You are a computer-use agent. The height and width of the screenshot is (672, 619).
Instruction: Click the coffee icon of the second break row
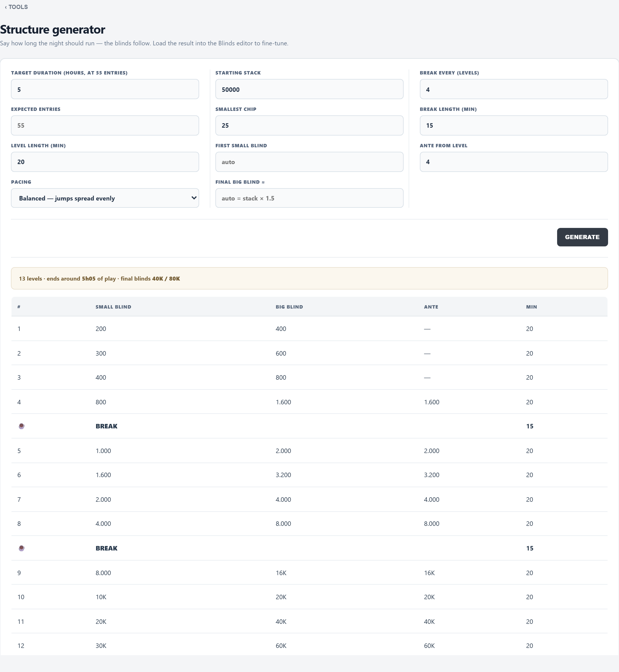tap(22, 548)
